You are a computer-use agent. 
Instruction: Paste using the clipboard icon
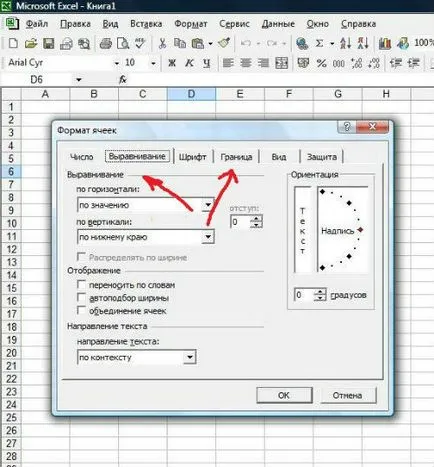[198, 43]
